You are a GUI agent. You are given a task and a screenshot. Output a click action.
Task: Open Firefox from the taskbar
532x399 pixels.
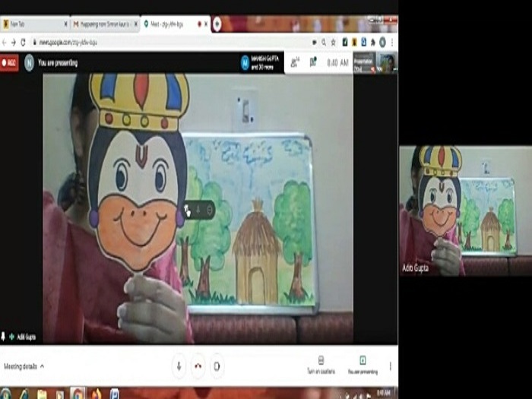click(x=97, y=394)
